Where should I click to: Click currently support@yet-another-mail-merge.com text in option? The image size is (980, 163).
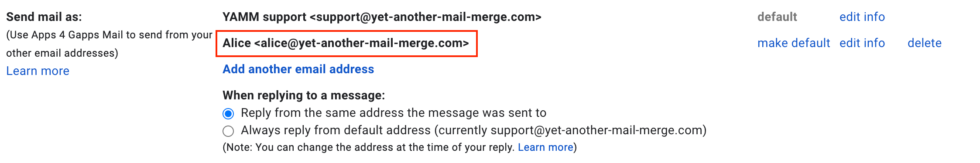tap(570, 130)
